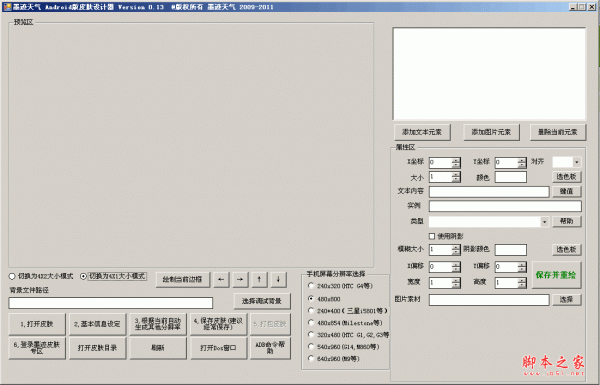Click the 删除当前元素 button

tap(558, 132)
